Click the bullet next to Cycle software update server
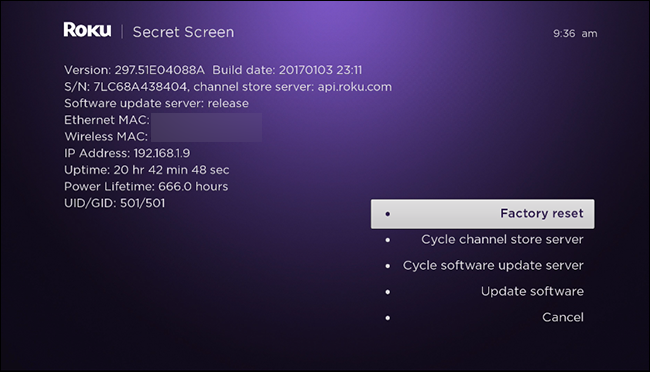This screenshot has height=372, width=650. tap(388, 266)
